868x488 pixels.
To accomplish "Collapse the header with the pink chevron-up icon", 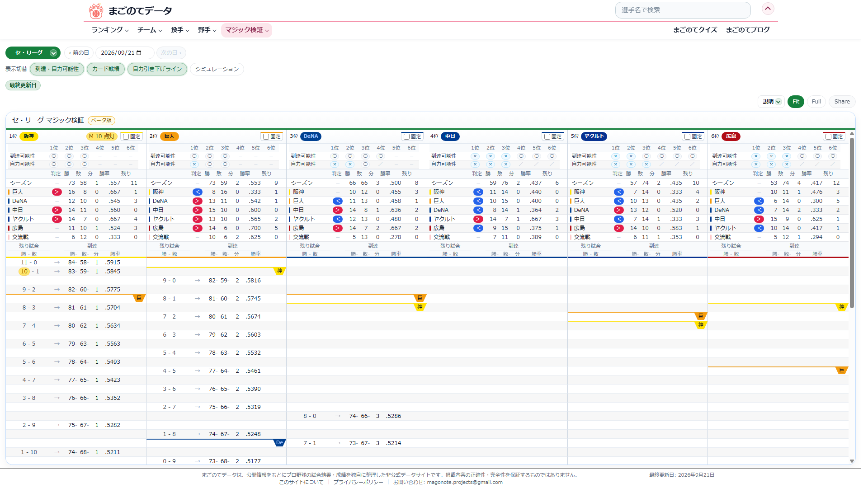I will (x=768, y=9).
